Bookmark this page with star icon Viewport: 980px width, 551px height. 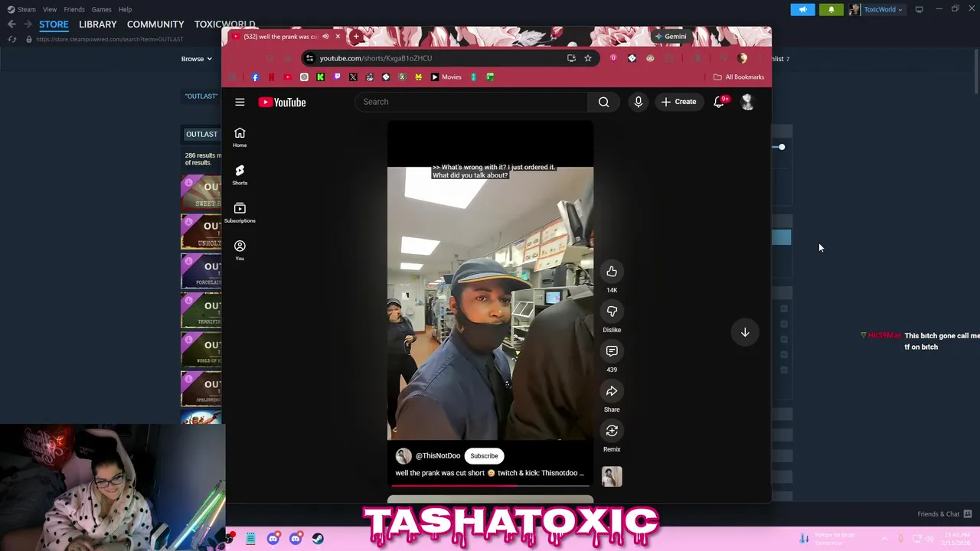588,58
